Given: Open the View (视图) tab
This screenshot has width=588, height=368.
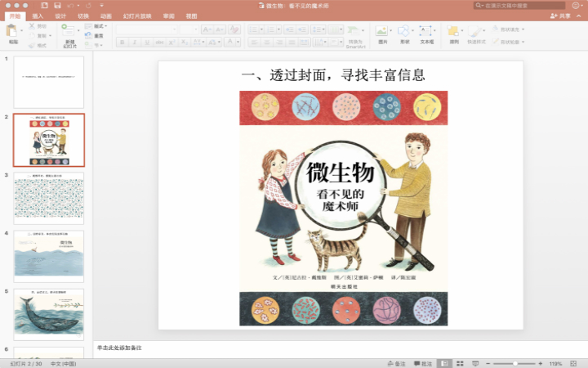Looking at the screenshot, I should tap(191, 16).
